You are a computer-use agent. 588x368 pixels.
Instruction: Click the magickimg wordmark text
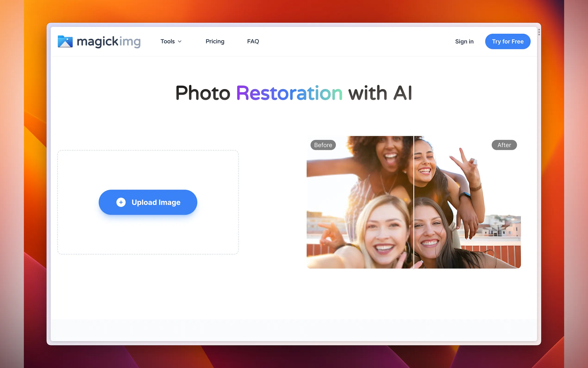click(x=109, y=42)
